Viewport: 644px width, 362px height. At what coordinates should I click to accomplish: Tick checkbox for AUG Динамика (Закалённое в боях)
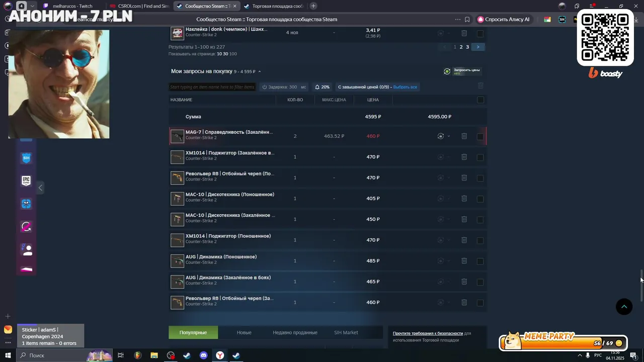coord(480,282)
